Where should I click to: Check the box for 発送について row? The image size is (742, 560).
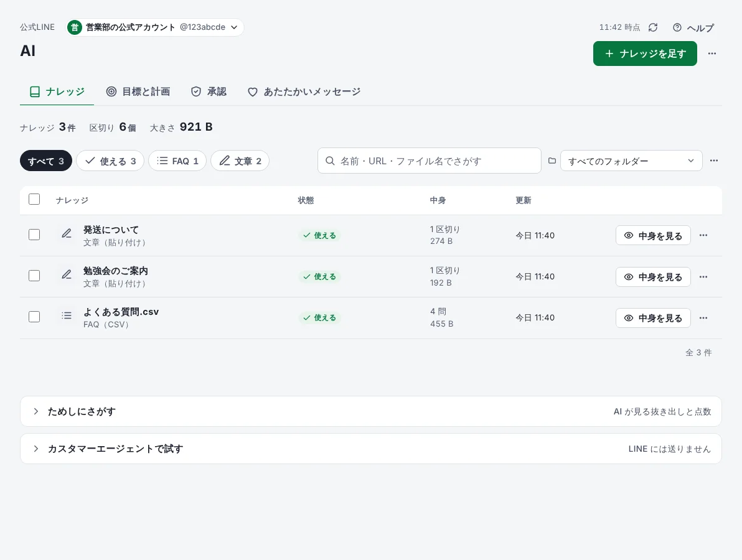34,235
